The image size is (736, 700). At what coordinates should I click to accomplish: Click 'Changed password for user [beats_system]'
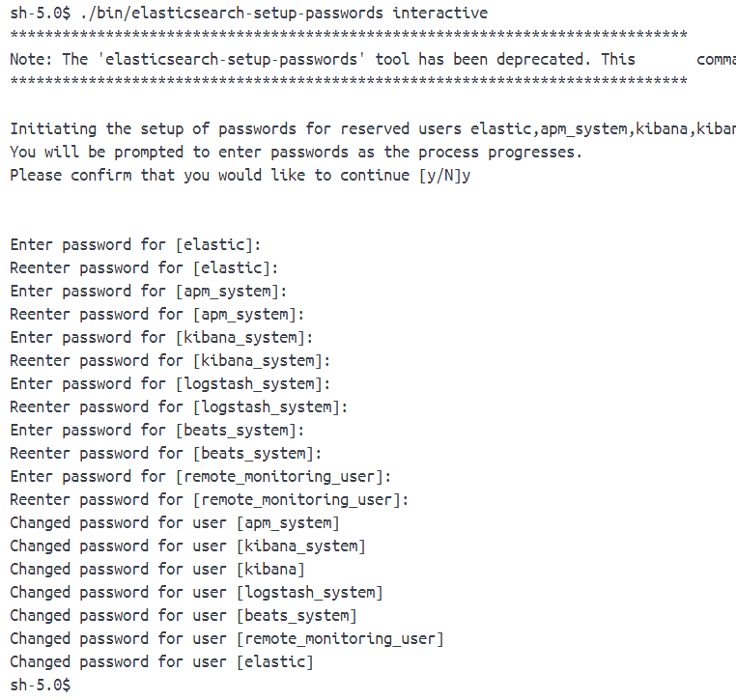pos(184,615)
